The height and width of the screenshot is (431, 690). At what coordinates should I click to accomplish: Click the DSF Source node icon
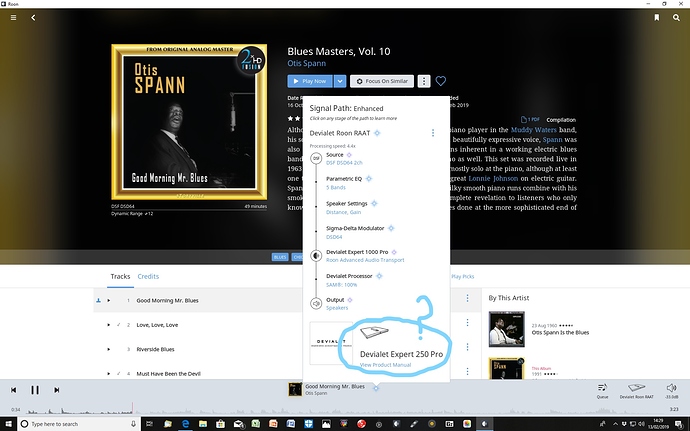[x=316, y=158]
